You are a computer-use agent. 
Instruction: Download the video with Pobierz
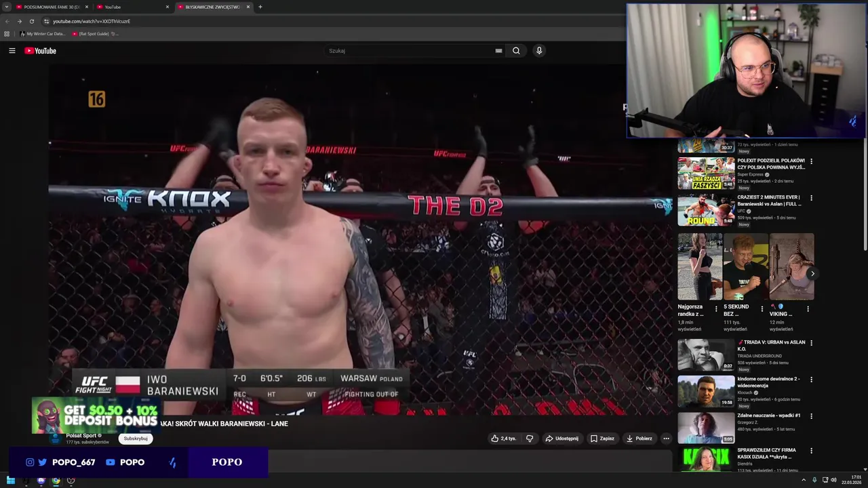tap(639, 439)
